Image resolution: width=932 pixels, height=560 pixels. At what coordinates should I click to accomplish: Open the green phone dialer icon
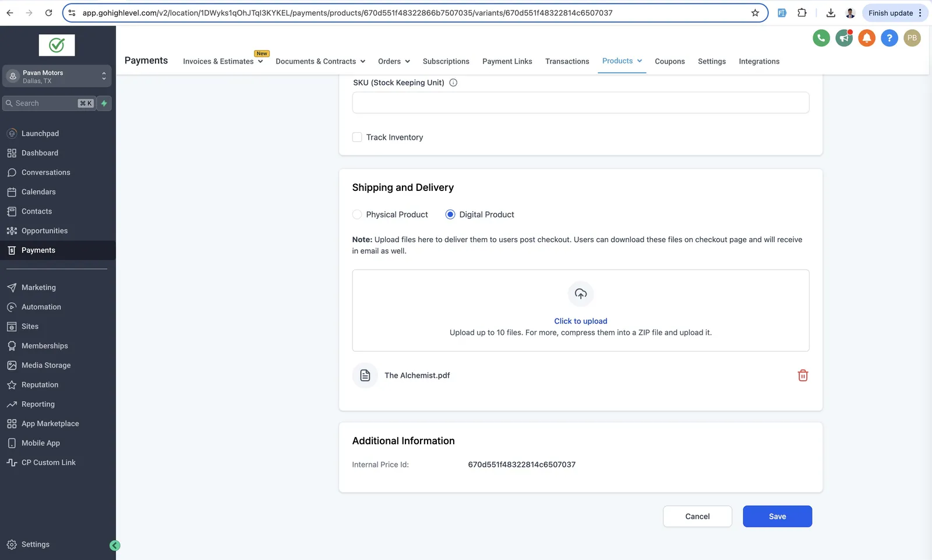[x=821, y=38]
